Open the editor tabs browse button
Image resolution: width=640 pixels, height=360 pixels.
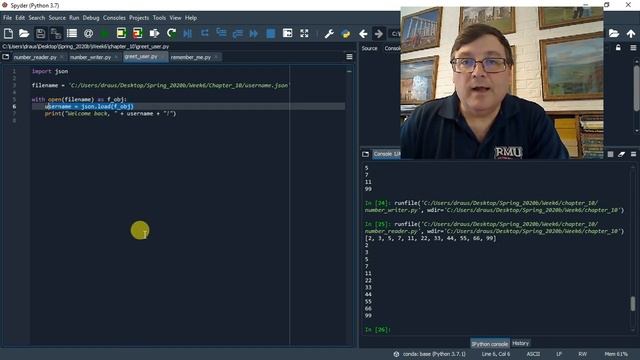6,57
